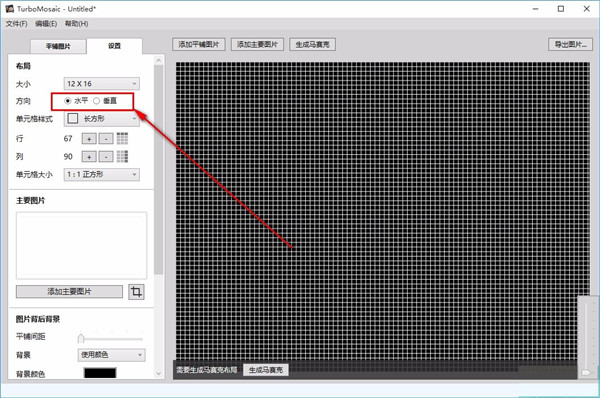Switch to the 平铺图片 tab
The height and width of the screenshot is (398, 600).
(58, 46)
